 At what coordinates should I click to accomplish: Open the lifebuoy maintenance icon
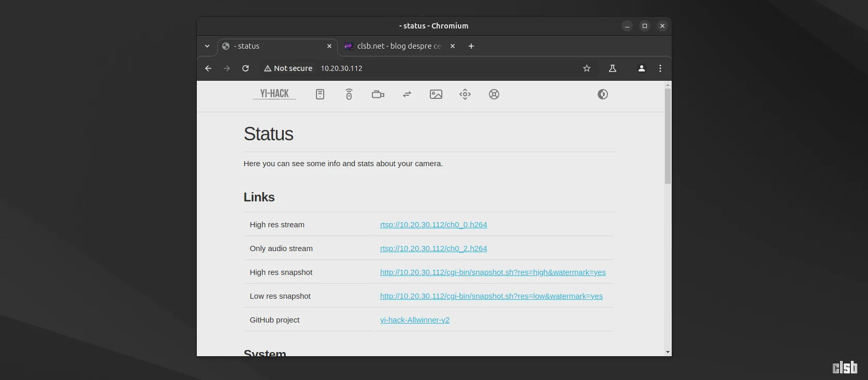(x=494, y=94)
